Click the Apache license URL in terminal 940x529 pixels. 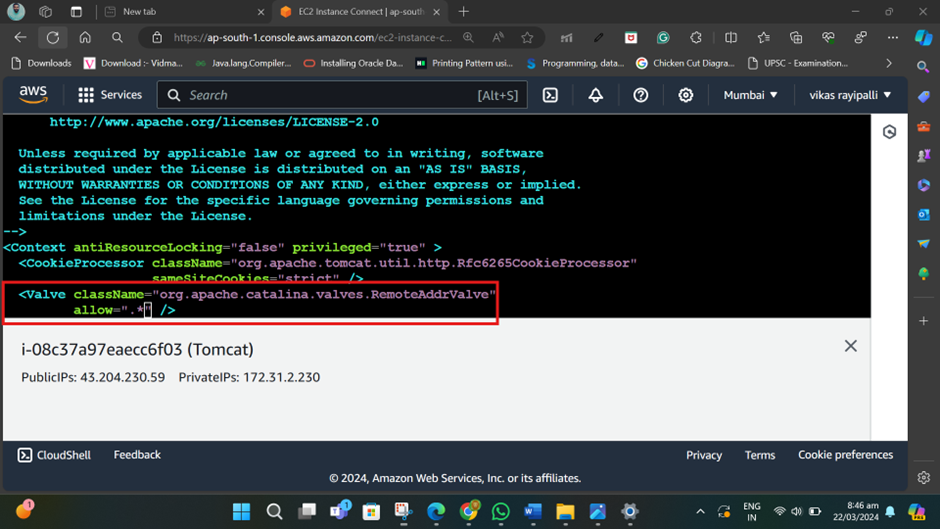(214, 122)
